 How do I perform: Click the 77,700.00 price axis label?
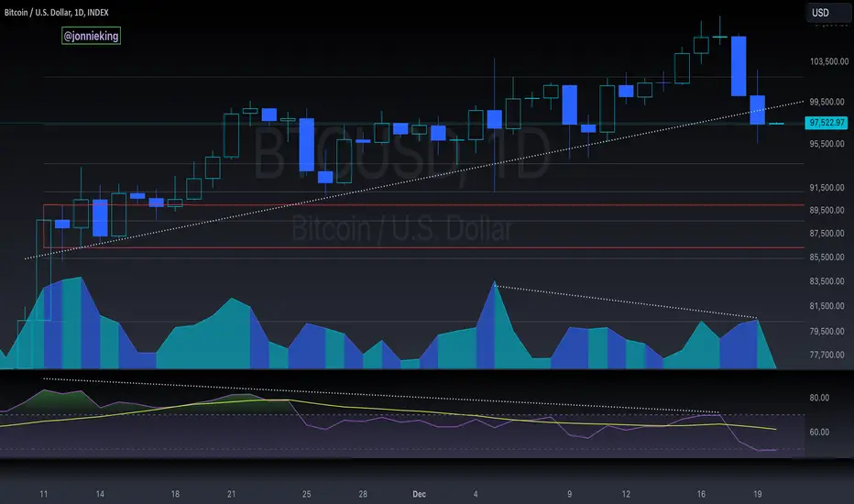pos(827,355)
